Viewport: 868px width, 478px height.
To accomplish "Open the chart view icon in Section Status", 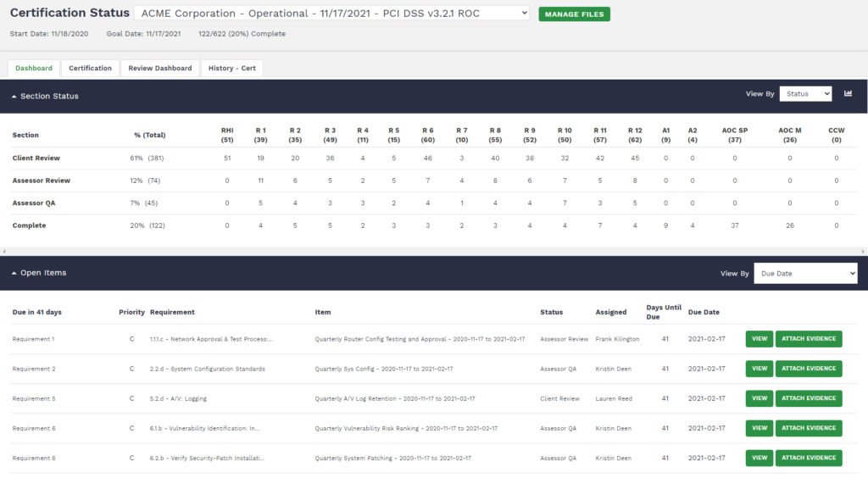I will (x=848, y=93).
